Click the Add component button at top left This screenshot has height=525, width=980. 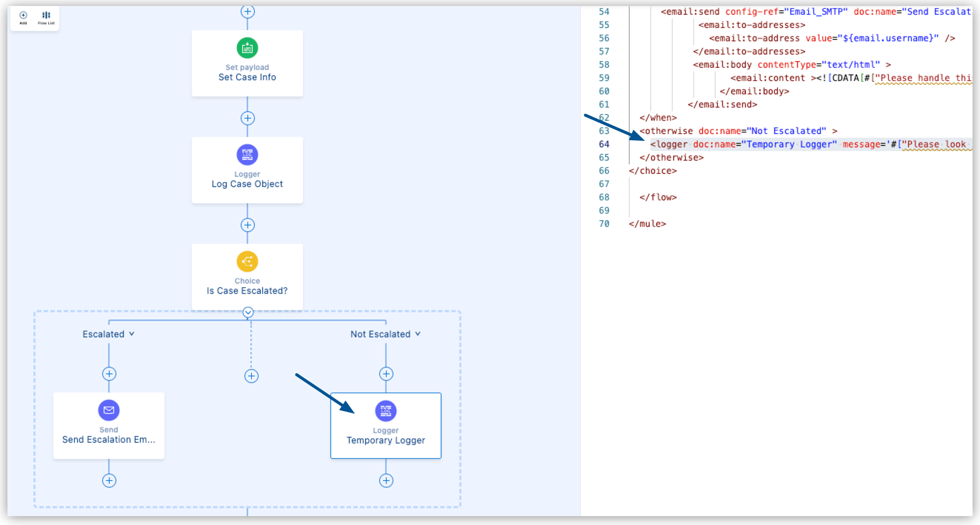(x=23, y=14)
